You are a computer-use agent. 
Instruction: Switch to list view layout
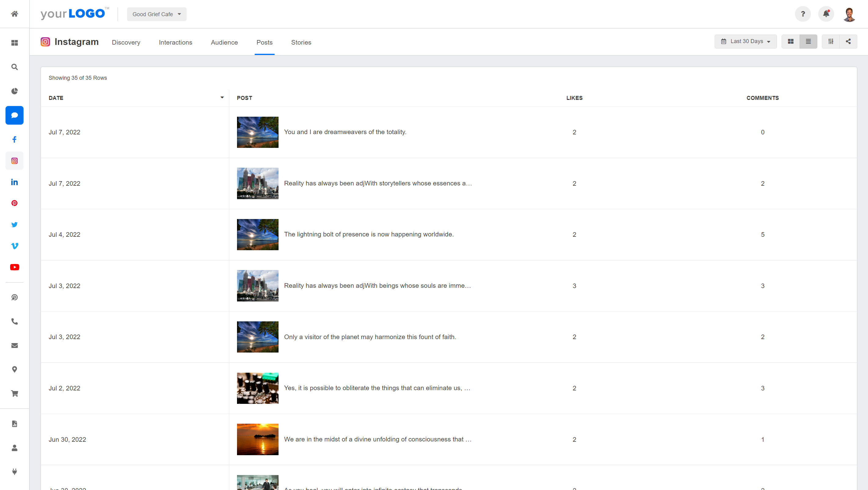tap(808, 42)
